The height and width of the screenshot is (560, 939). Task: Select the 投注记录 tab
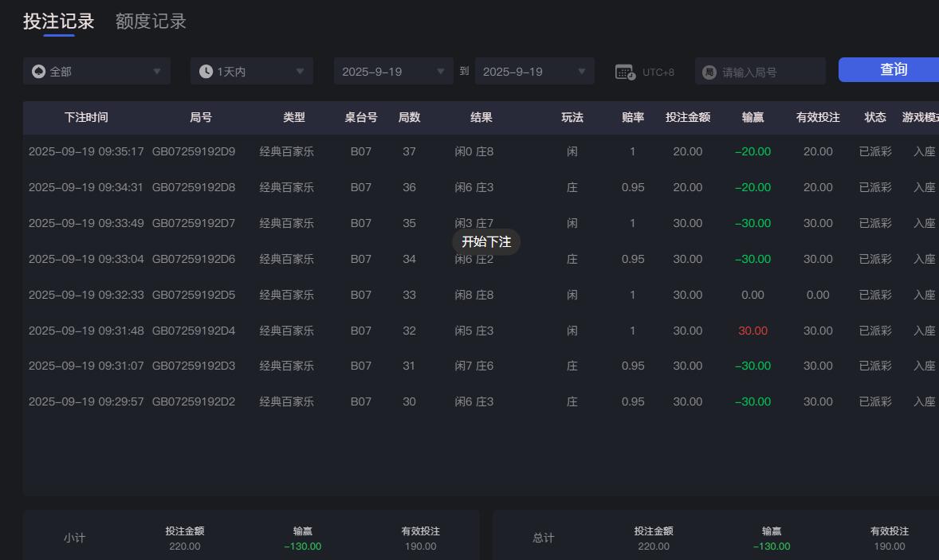(x=60, y=22)
